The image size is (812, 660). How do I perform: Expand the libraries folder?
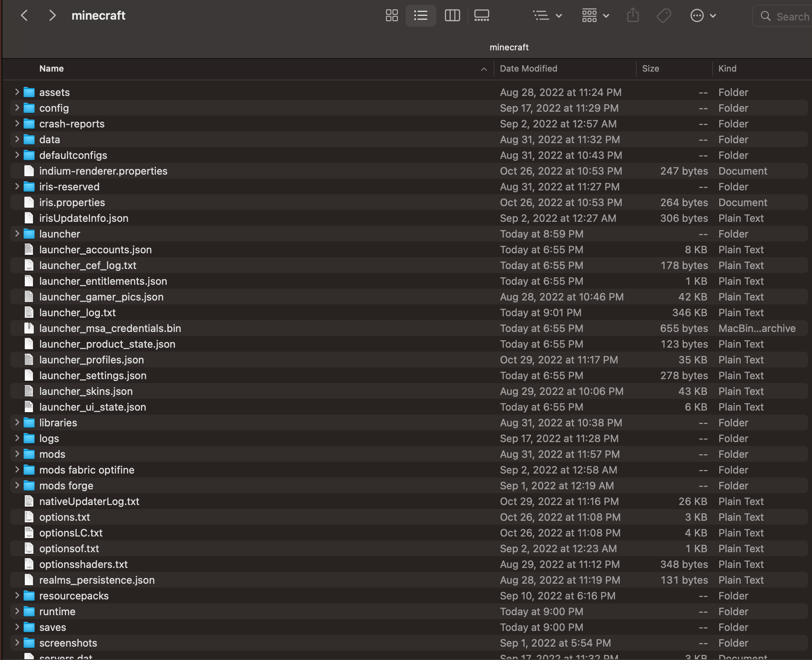17,422
